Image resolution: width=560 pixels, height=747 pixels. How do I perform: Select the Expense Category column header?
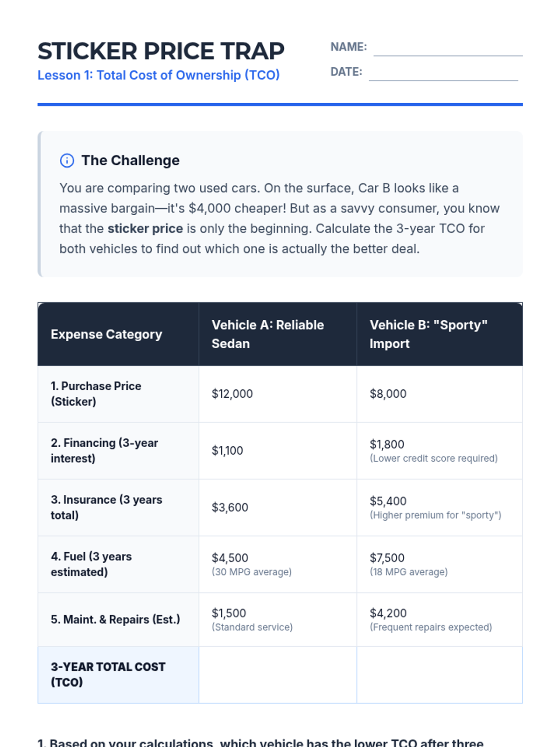click(x=106, y=334)
